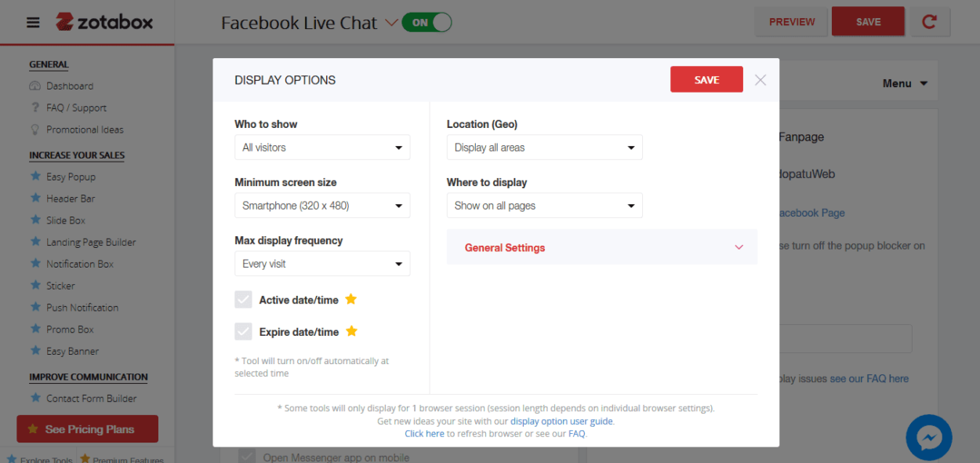Open the FAQ link in dialog footer
980x463 pixels.
point(576,433)
